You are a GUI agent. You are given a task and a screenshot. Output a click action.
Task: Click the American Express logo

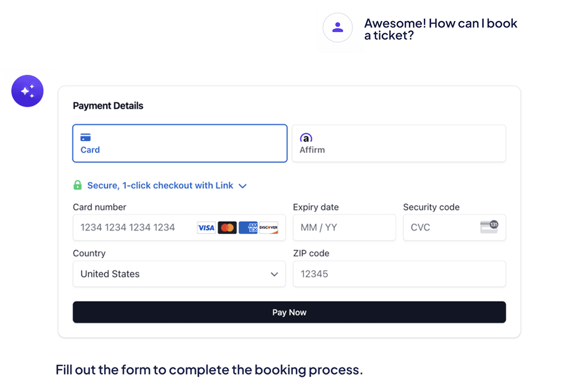point(248,227)
